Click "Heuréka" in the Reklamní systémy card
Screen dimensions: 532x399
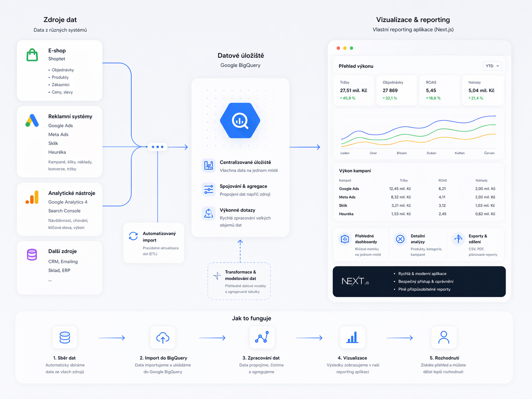[57, 152]
